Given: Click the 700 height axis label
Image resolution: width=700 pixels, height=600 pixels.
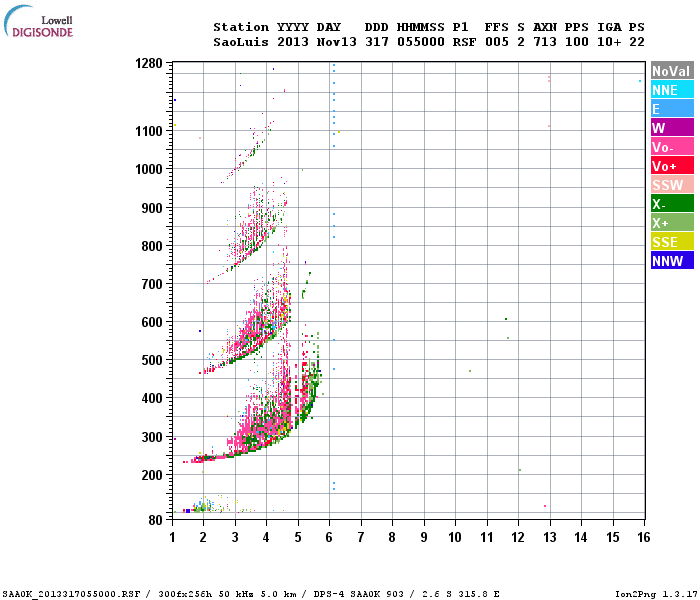Looking at the screenshot, I should pos(152,284).
